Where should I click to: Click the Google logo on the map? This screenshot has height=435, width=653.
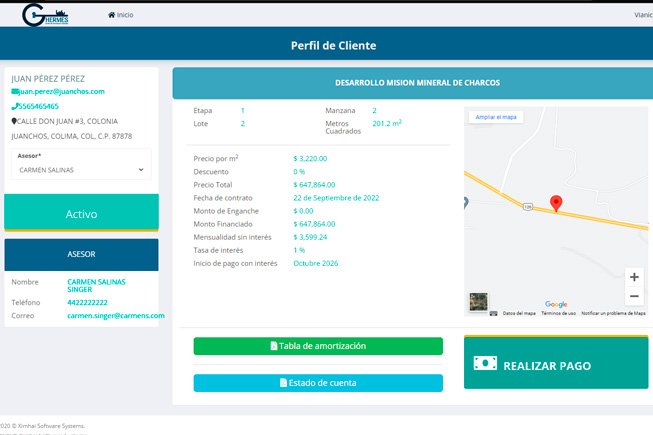click(x=556, y=304)
